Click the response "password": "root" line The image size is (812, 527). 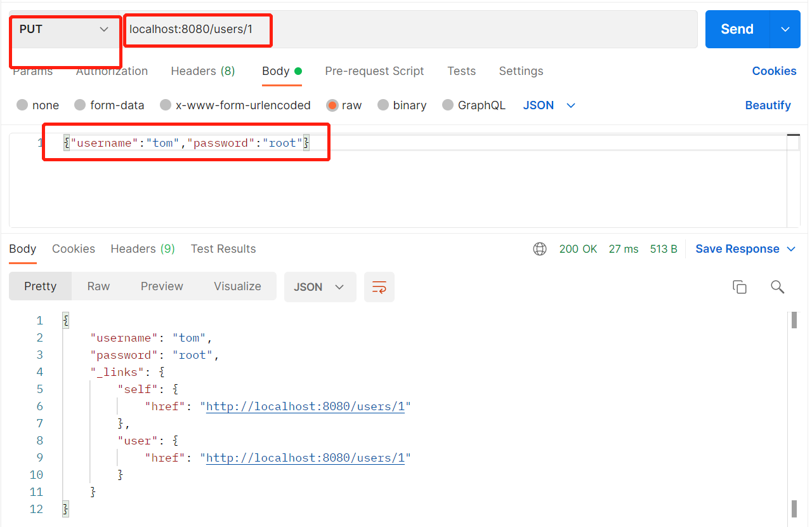click(154, 355)
